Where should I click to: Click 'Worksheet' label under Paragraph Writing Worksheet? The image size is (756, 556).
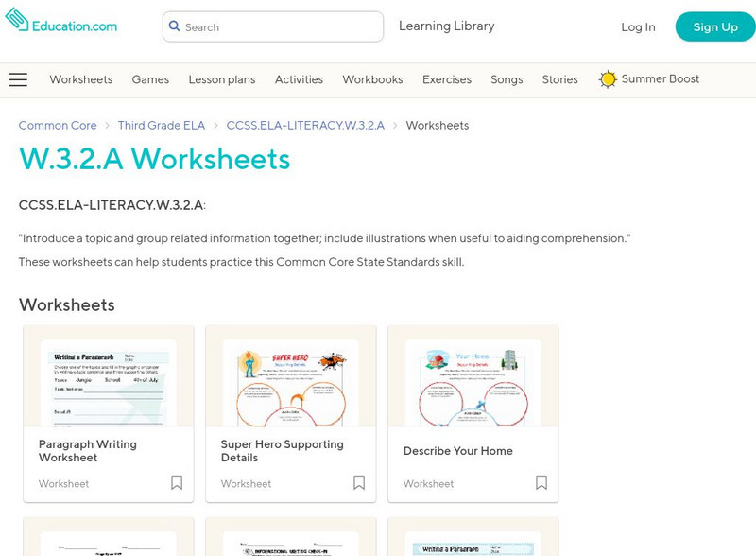point(63,483)
